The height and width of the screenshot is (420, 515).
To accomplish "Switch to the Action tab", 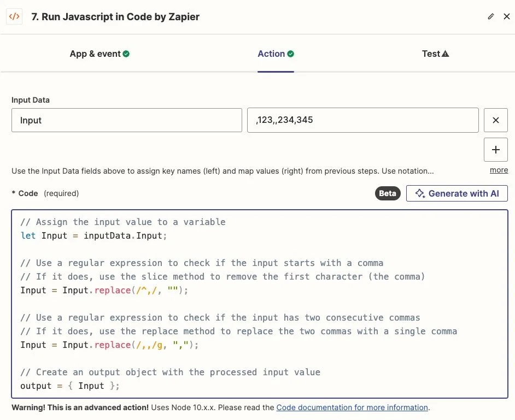I will pos(276,54).
